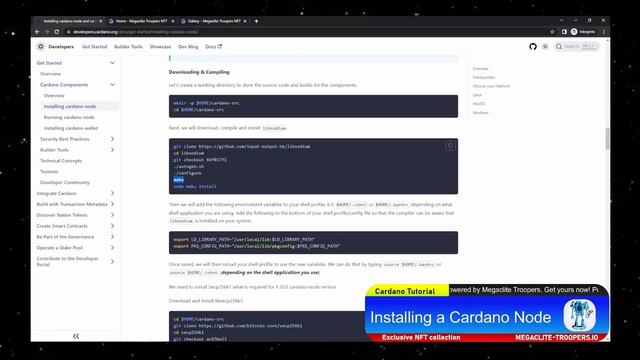Image resolution: width=640 pixels, height=360 pixels.
Task: Jump to MacOS in table of contents
Action: click(478, 104)
